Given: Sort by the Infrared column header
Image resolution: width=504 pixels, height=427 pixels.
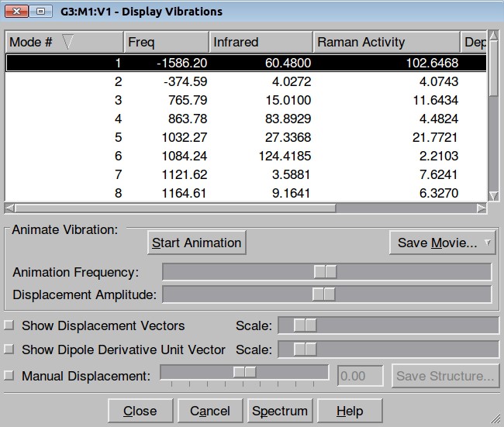Looking at the screenshot, I should [261, 42].
